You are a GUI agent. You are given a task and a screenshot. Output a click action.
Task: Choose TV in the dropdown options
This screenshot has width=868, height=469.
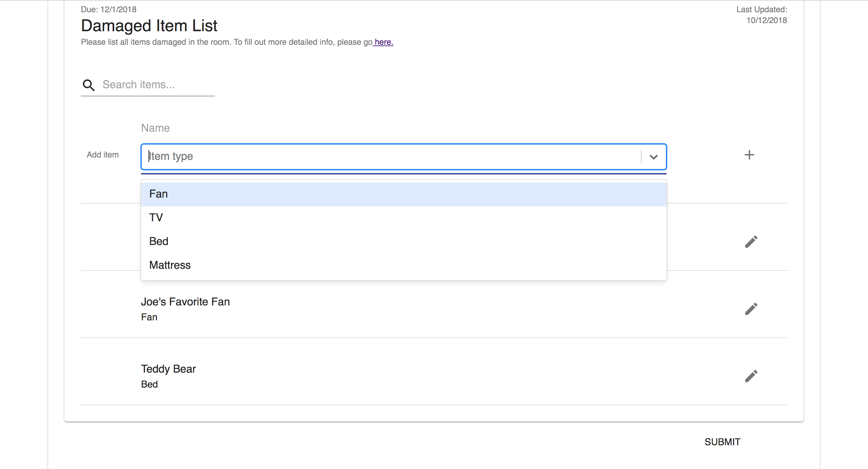[x=156, y=218]
